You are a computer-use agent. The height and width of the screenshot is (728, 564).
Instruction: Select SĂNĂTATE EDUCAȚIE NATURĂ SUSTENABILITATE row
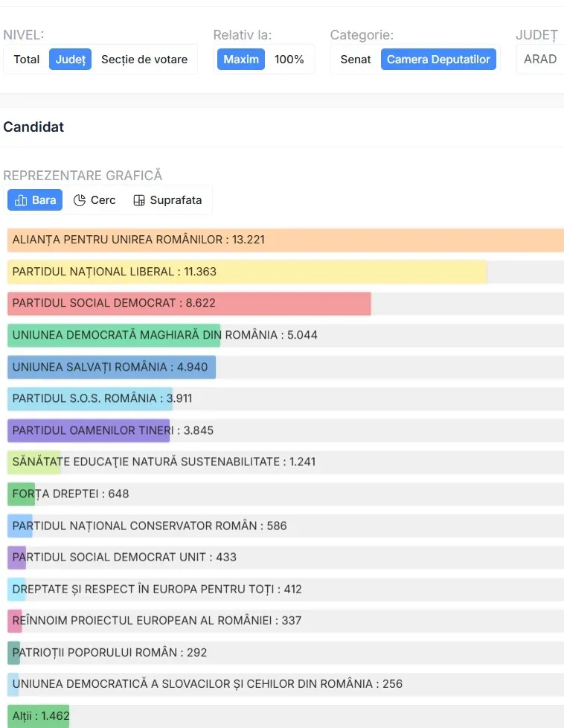point(286,462)
